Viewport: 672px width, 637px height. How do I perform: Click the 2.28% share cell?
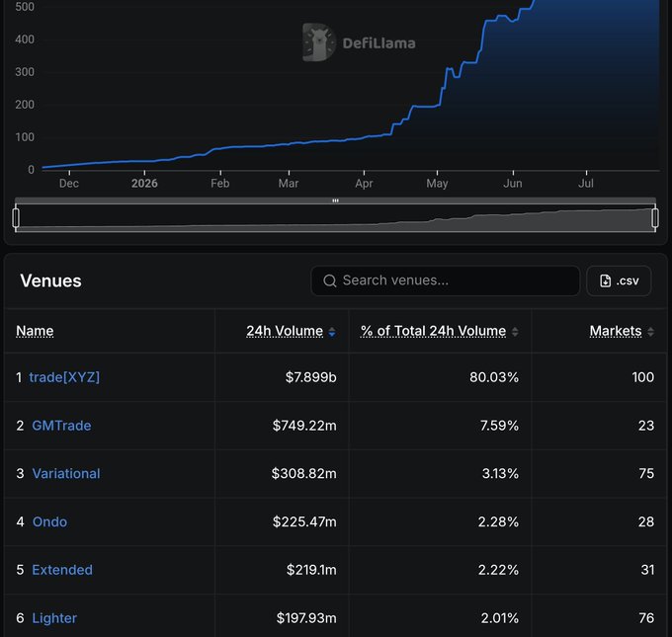pos(498,521)
